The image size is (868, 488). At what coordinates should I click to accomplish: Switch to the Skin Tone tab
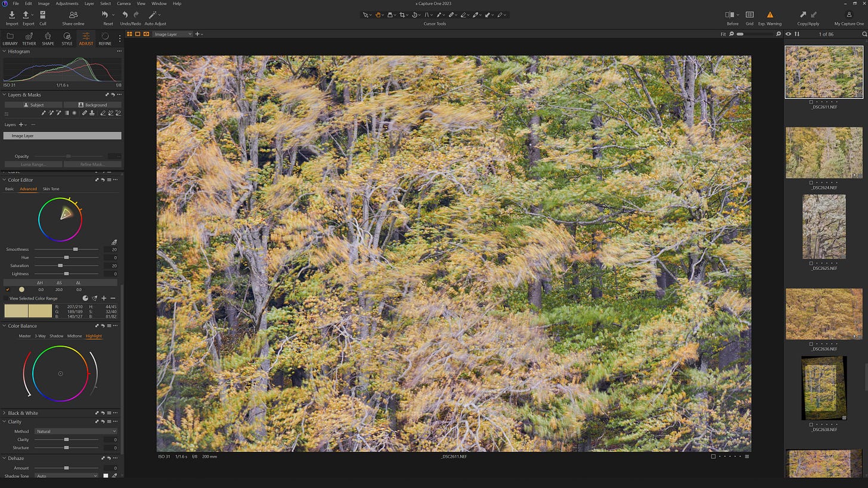point(51,189)
